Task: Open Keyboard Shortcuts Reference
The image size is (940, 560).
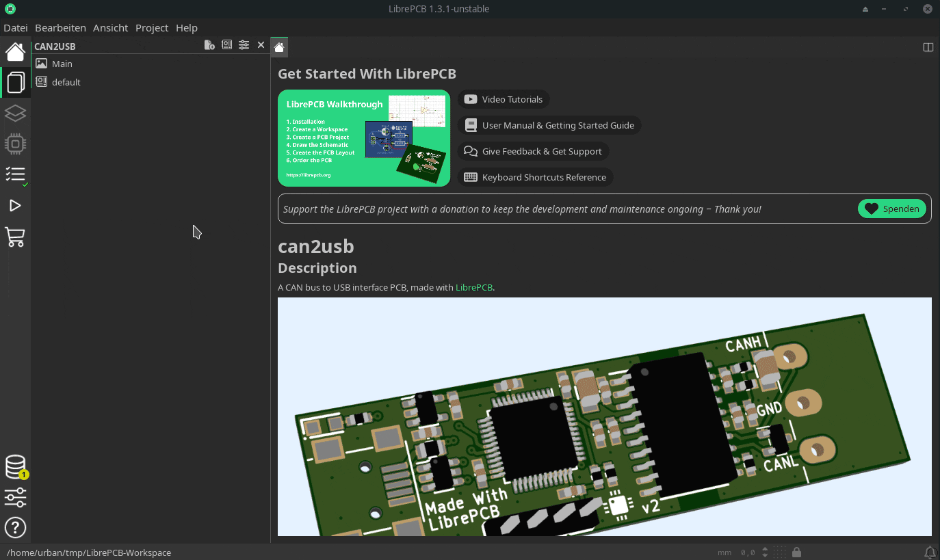Action: click(x=536, y=177)
